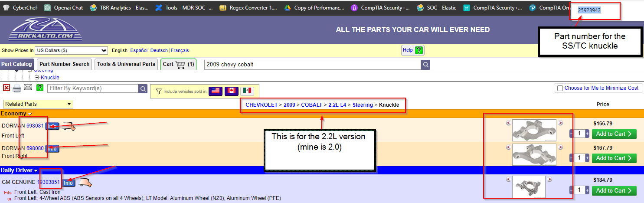Decrease quantity for $166.79 item
The height and width of the screenshot is (203, 644).
click(x=571, y=134)
